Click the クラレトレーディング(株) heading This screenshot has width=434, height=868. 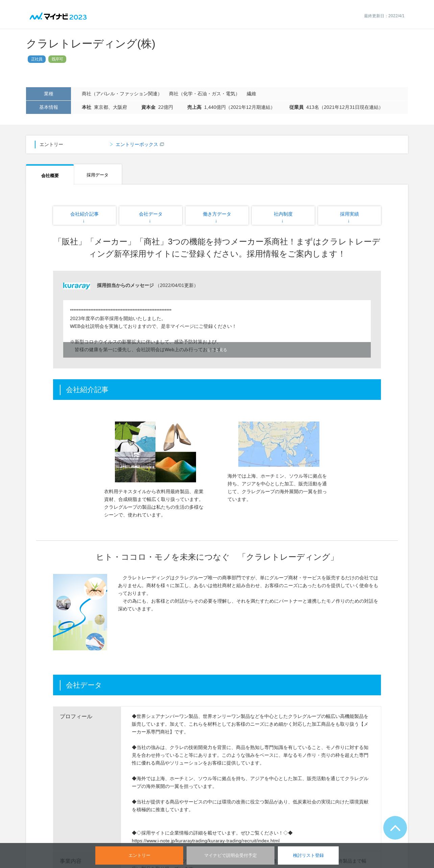pos(91,44)
